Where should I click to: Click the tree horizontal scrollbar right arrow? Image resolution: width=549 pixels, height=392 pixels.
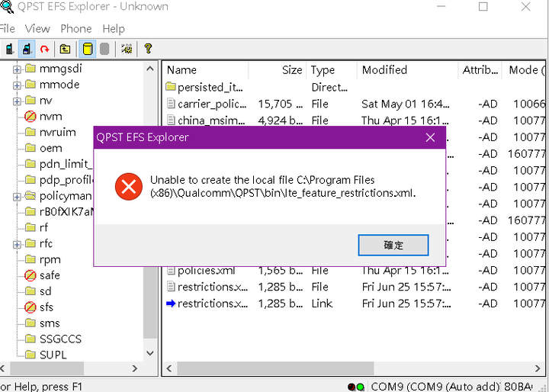(135, 368)
